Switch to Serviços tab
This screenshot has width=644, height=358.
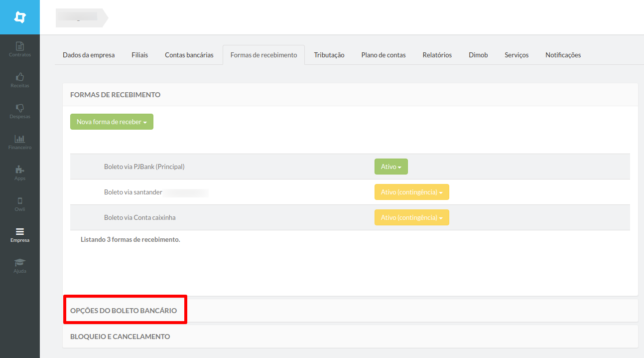516,55
